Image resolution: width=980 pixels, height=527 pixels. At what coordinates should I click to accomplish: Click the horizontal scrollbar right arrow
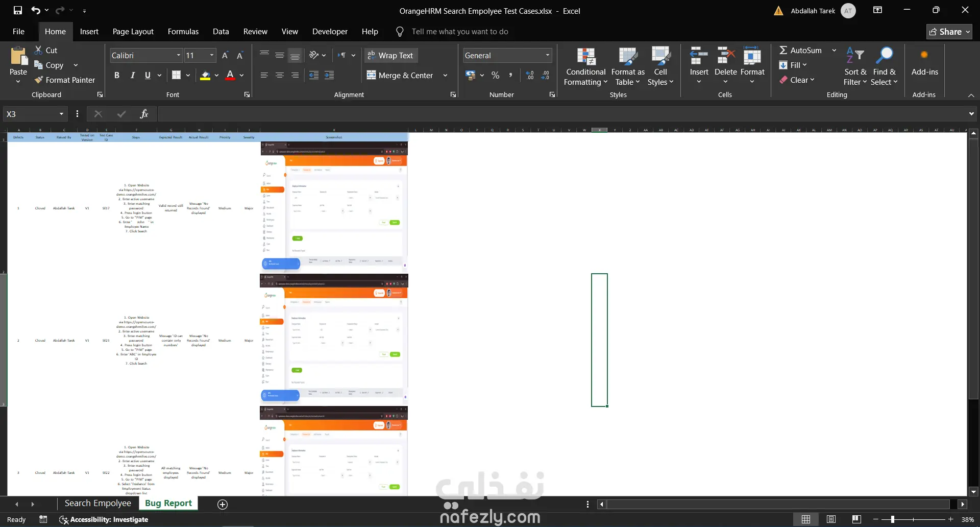click(963, 504)
